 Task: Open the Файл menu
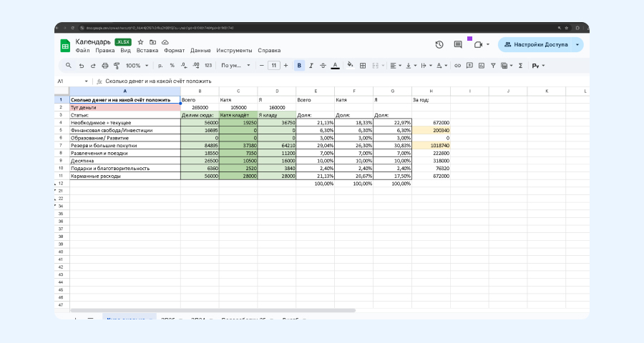[82, 51]
